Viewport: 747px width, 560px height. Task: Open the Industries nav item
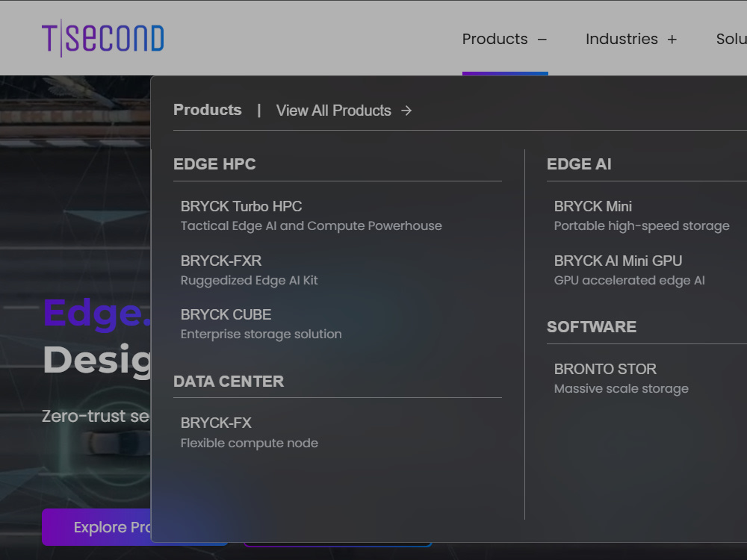tap(622, 39)
